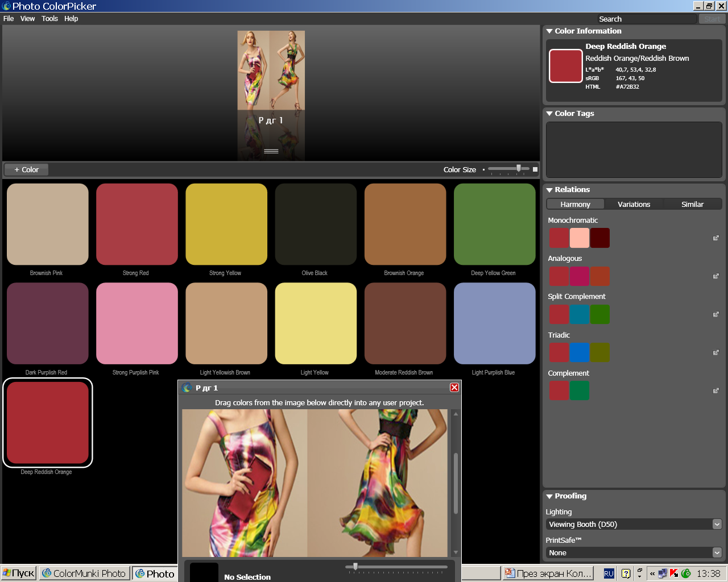Select the Deep Yellow Green swatch
728x582 pixels.
(x=495, y=224)
